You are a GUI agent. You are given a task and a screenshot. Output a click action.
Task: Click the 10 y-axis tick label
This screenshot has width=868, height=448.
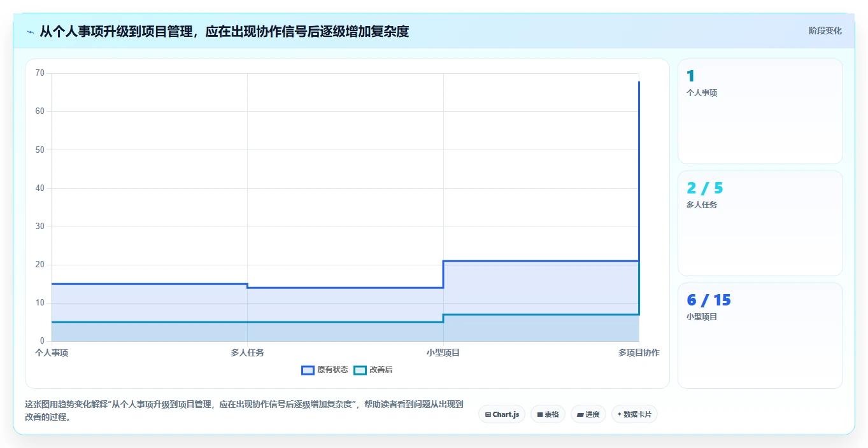40,303
